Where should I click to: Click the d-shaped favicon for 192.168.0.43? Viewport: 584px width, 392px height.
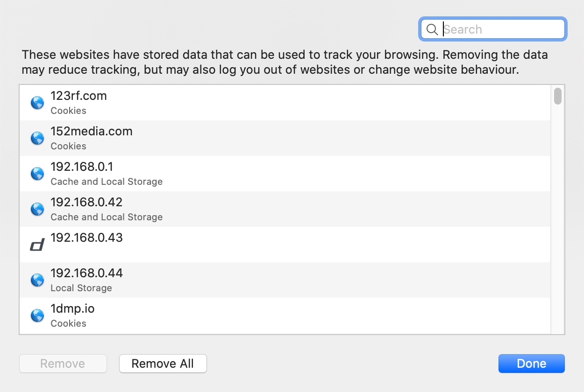pyautogui.click(x=37, y=245)
